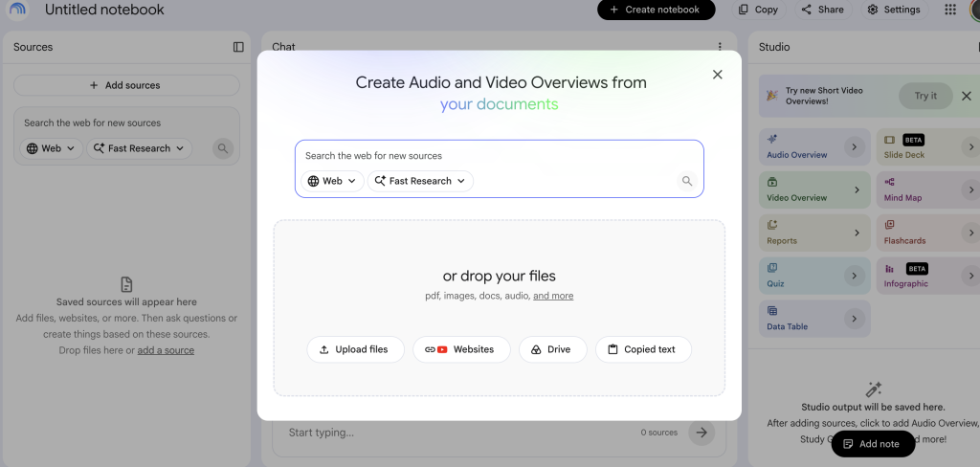
Task: Choose Websites source option
Action: 461,349
